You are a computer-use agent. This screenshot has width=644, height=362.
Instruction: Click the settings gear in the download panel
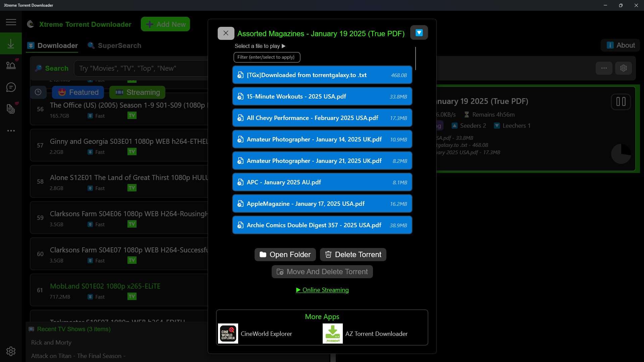(624, 68)
